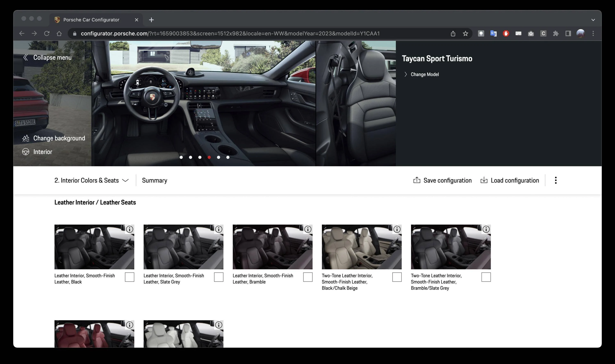The image size is (615, 364).
Task: View site info via the lock icon
Action: (x=75, y=33)
